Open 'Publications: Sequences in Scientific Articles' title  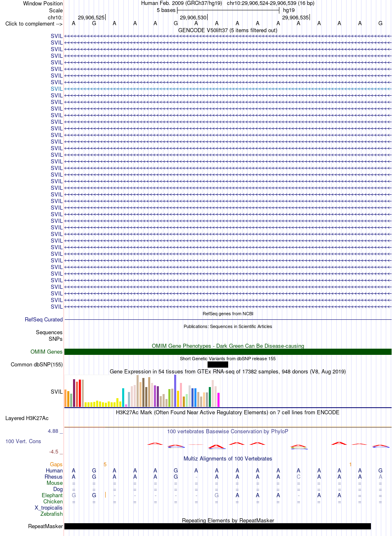click(x=228, y=326)
